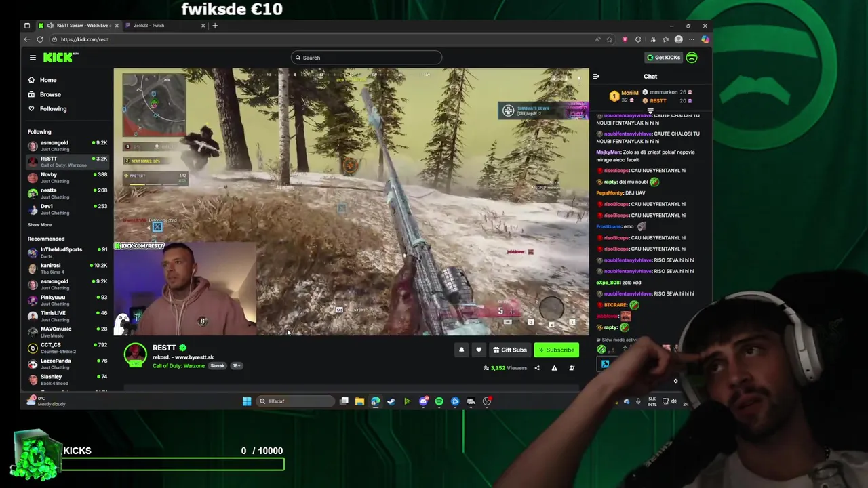Collapse the chat panel arrow
The image size is (868, 488).
596,77
